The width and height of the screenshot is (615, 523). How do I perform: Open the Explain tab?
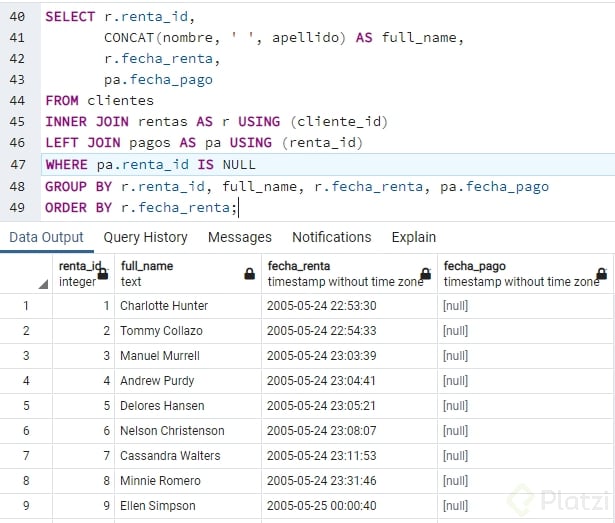(x=414, y=237)
